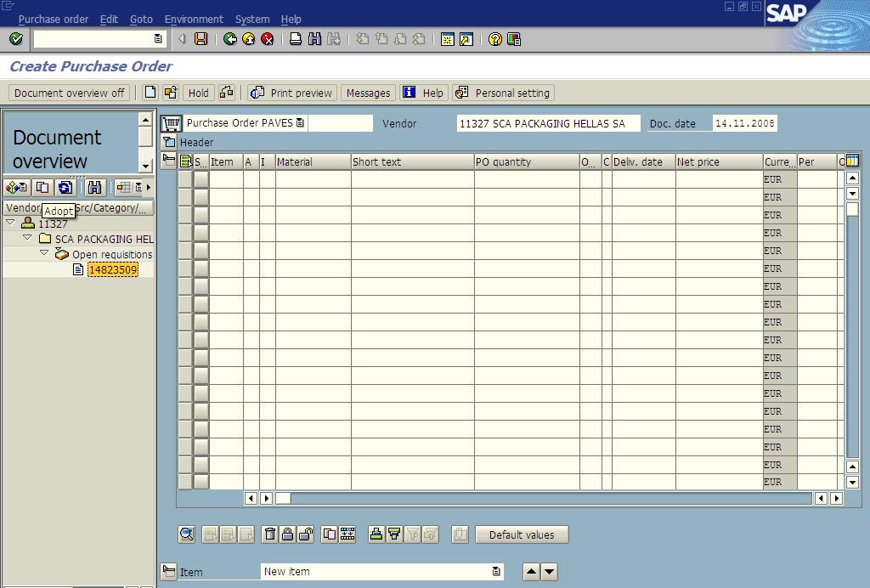Click the Print icon in the standard toolbar

(296, 39)
